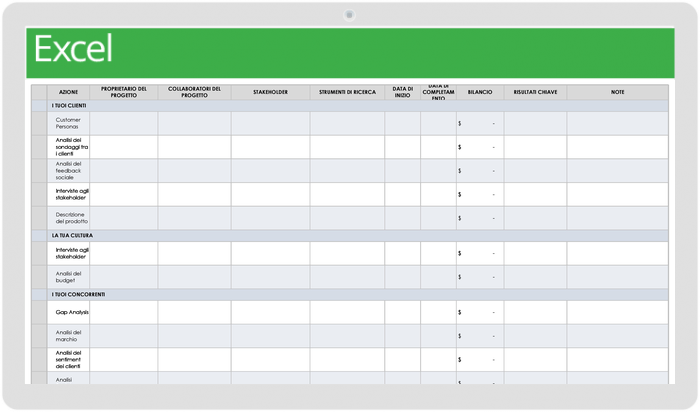Image resolution: width=700 pixels, height=412 pixels.
Task: Select the STAKEHOLDER column header
Action: click(270, 92)
